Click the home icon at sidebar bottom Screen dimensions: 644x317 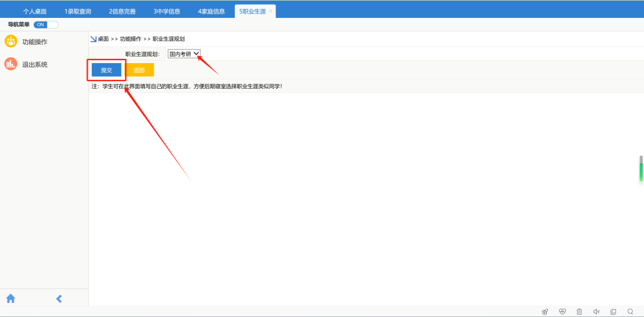(11, 299)
